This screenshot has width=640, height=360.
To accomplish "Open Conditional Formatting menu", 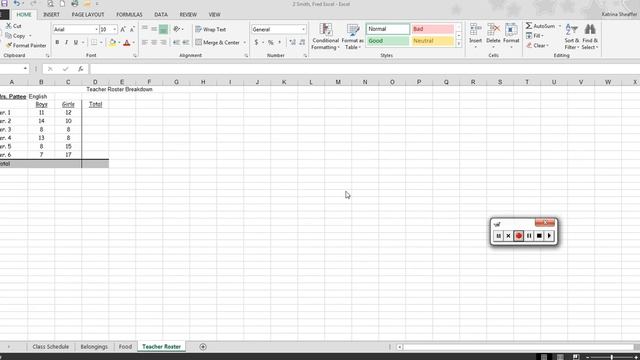I will pyautogui.click(x=325, y=37).
